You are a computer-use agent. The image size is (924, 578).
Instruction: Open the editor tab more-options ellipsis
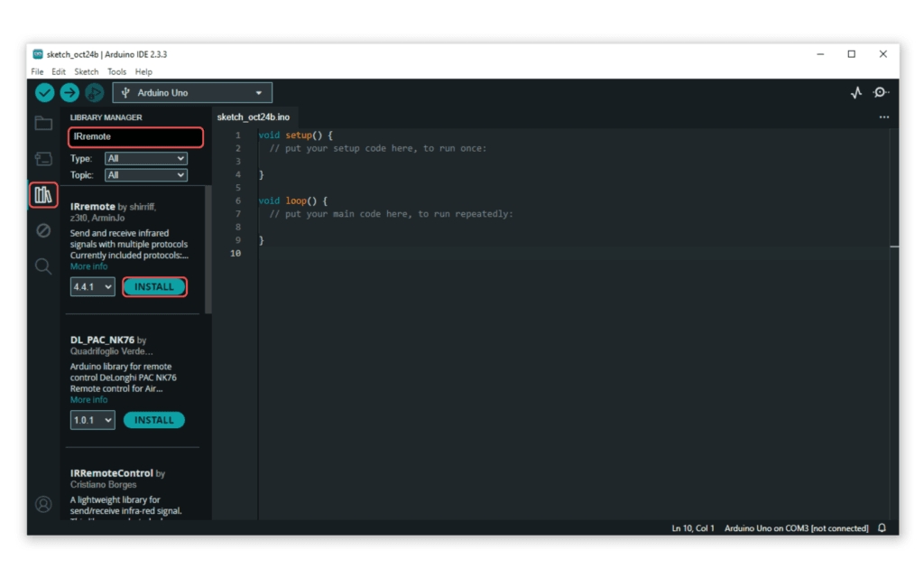884,117
